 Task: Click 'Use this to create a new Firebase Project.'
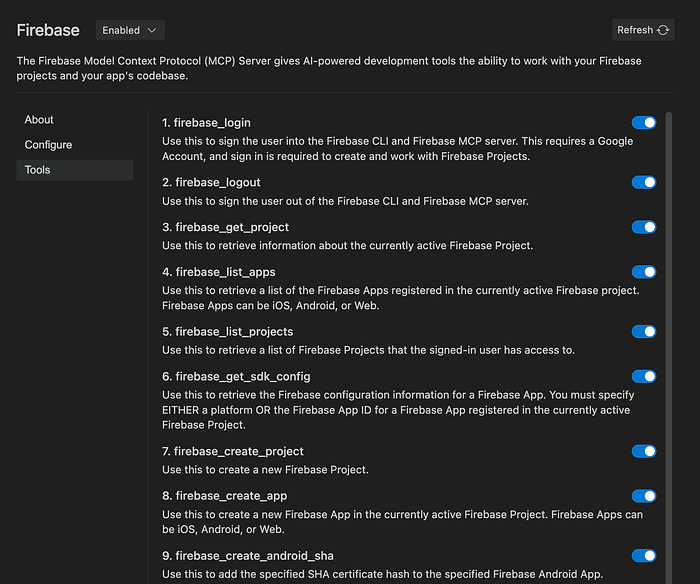(265, 470)
